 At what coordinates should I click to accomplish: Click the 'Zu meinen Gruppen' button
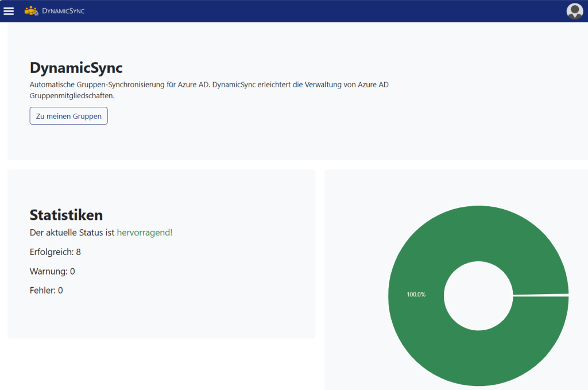68,115
